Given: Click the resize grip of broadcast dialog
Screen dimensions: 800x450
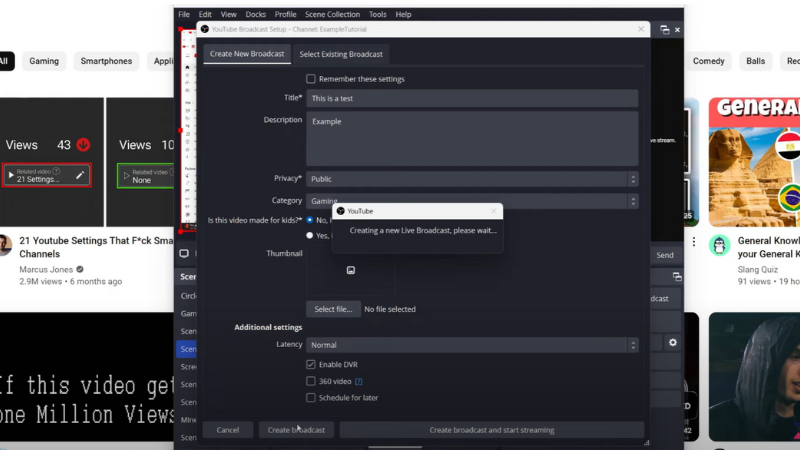Looking at the screenshot, I should click(646, 443).
